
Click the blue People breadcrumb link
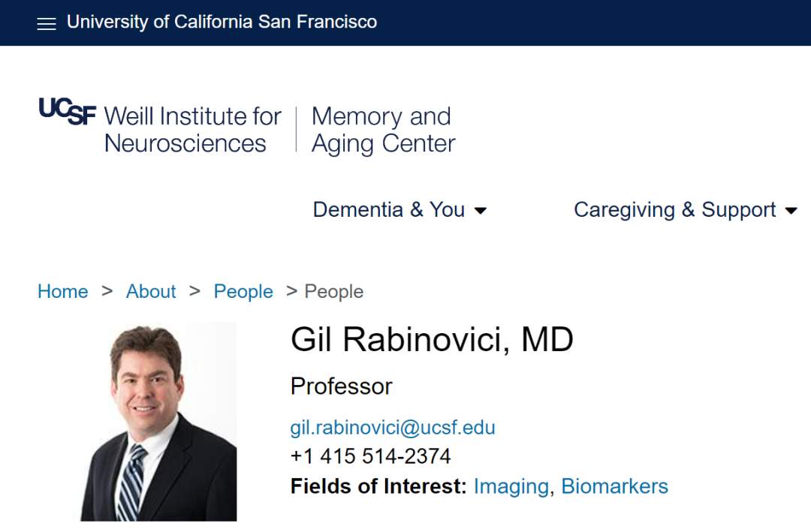[243, 291]
